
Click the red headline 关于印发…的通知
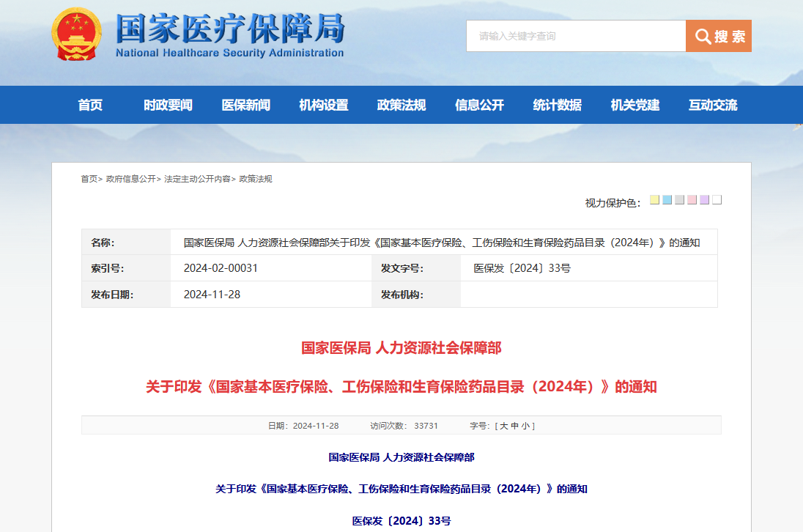401,387
